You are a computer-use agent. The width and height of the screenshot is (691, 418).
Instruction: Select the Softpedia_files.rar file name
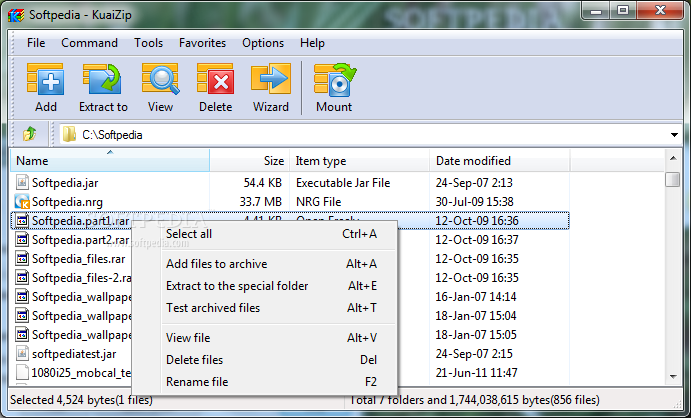pyautogui.click(x=79, y=259)
